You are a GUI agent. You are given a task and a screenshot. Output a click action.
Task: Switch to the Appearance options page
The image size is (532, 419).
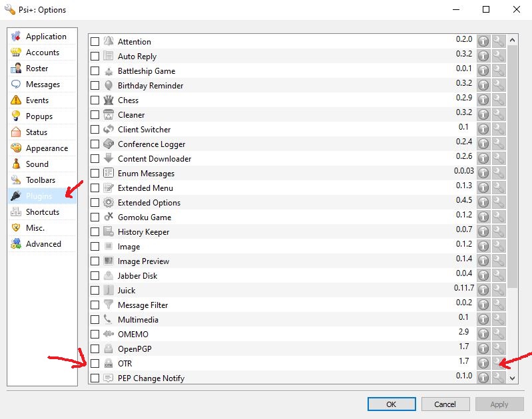[x=46, y=148]
